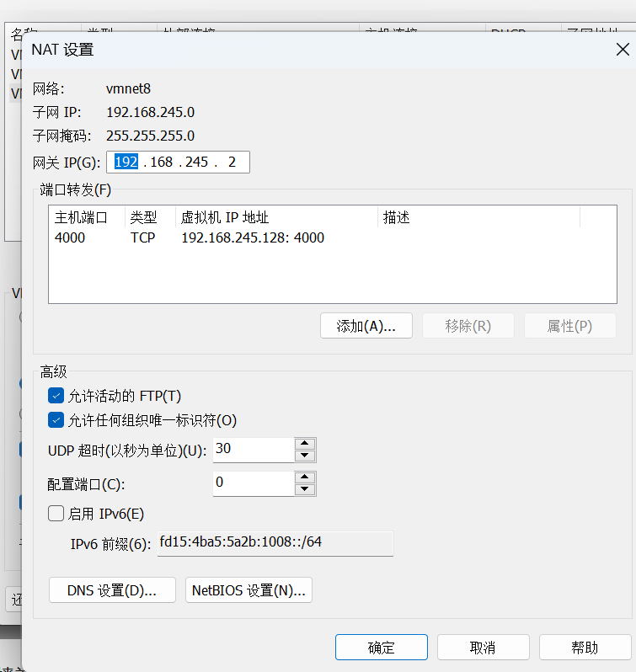Increase UDP timeout with the up arrow

tap(305, 443)
